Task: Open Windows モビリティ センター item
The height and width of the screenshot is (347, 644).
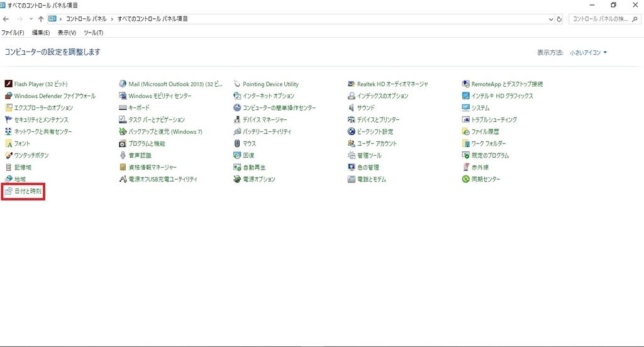Action: pyautogui.click(x=155, y=96)
